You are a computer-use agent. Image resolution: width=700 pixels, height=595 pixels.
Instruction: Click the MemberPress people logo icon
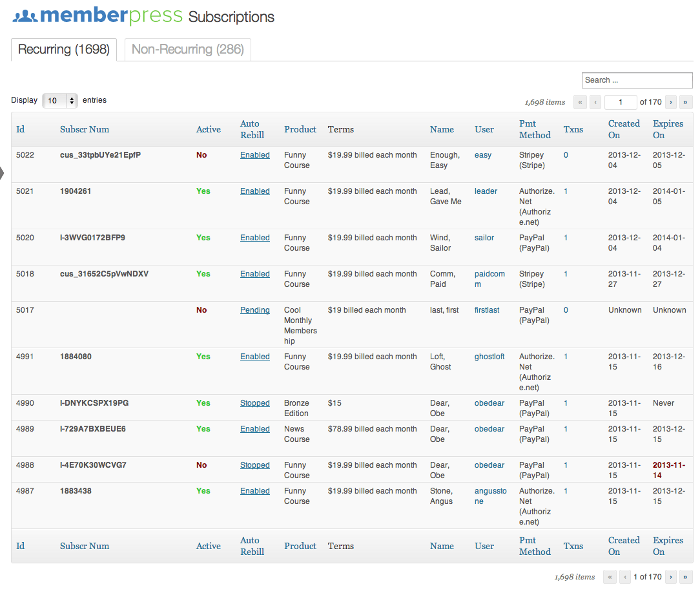(x=25, y=16)
